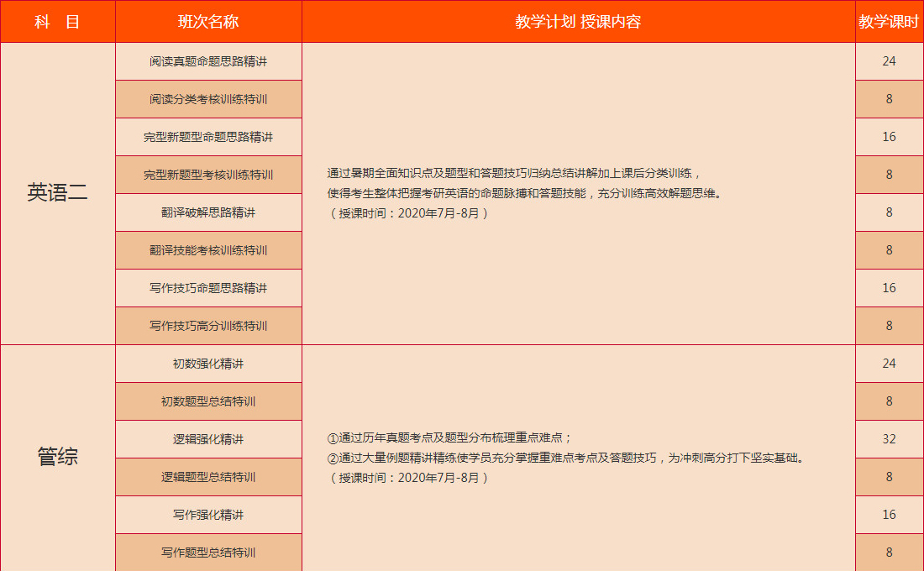This screenshot has height=571, width=924.
Task: Click the 翻译技能考核训练特训 class name
Action: point(208,250)
